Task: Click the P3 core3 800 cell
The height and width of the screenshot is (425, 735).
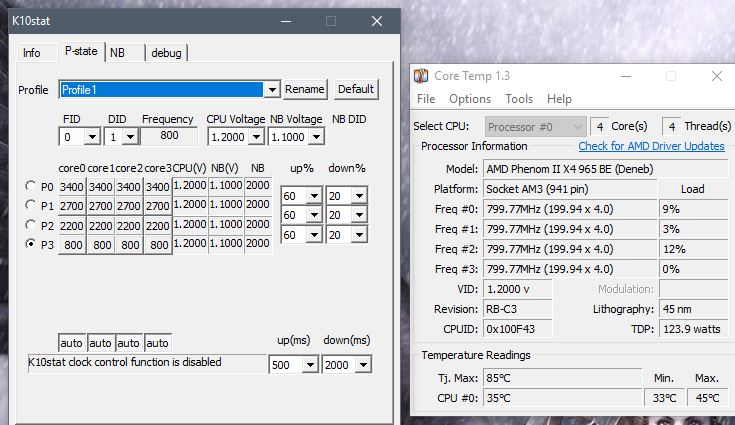Action: click(158, 245)
